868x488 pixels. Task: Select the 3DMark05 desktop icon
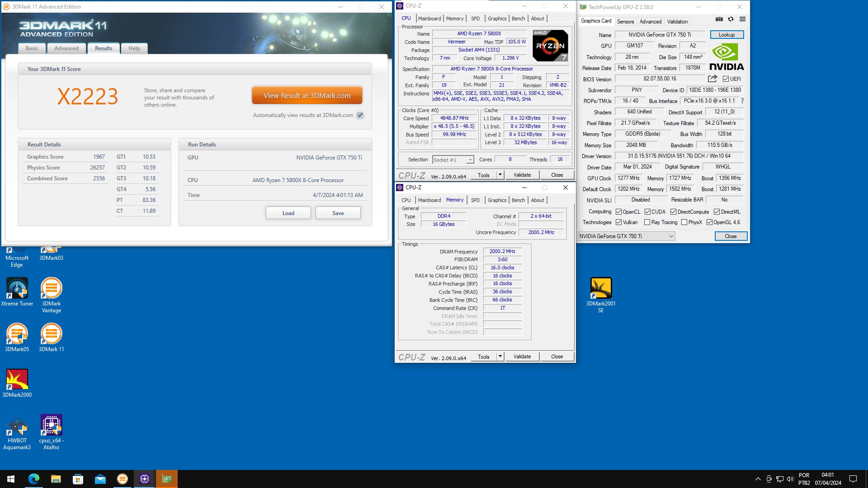[17, 338]
